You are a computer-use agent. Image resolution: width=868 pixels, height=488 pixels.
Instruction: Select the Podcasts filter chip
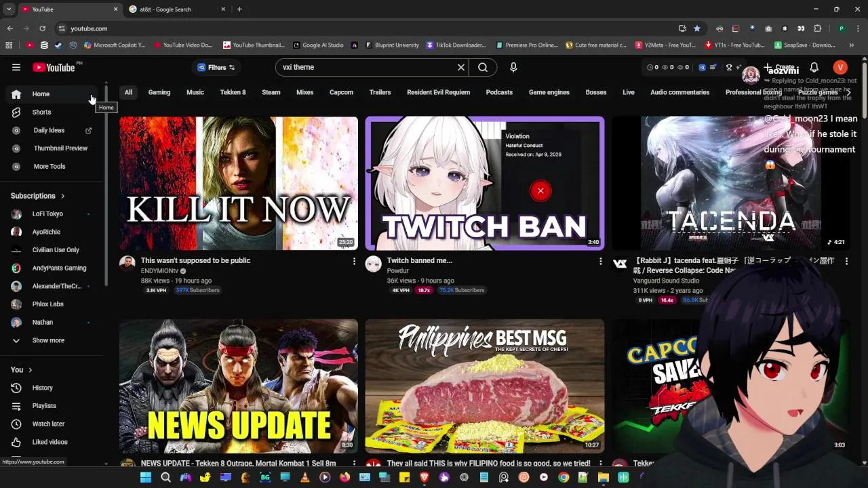(x=499, y=92)
